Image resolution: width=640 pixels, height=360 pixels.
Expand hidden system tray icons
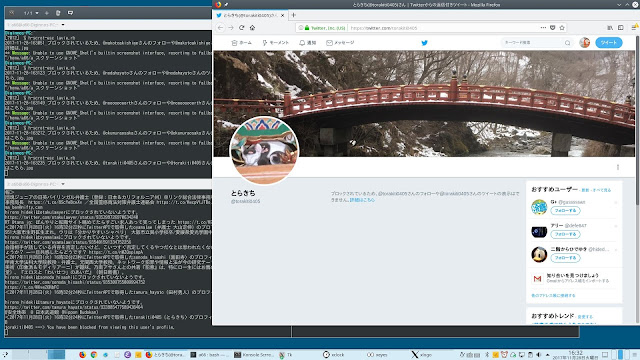548,355
